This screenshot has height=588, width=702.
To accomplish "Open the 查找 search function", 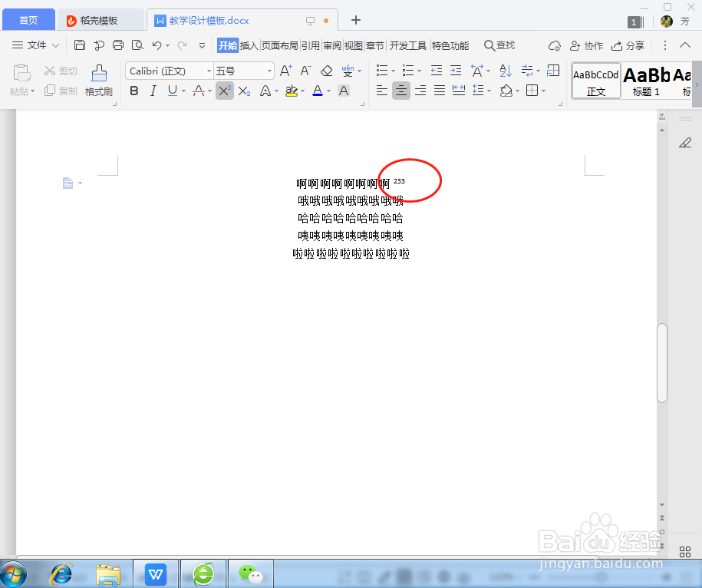I will [499, 45].
